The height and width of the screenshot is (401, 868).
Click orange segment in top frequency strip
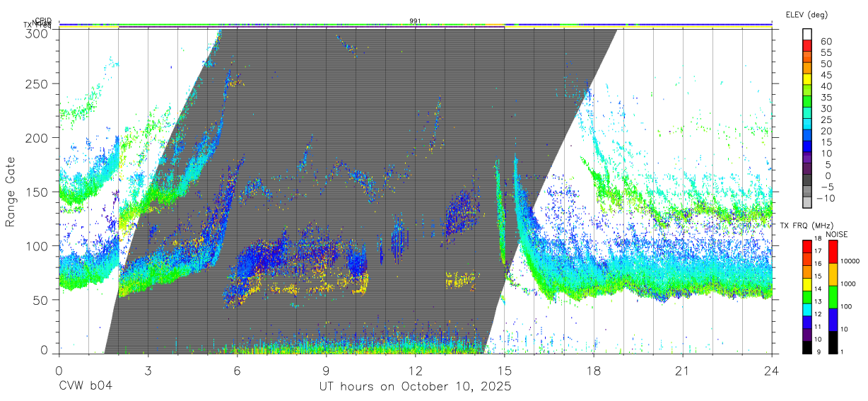(495, 25)
